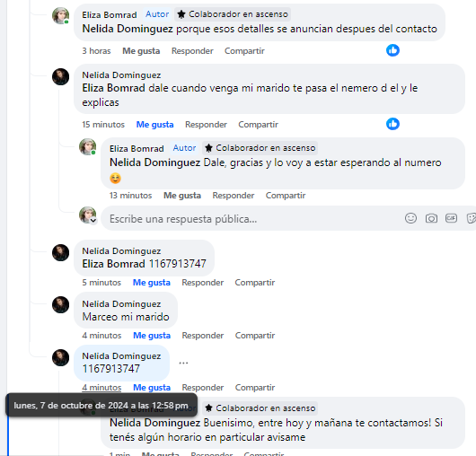View like reaction on '3 horas' comment

pos(392,50)
